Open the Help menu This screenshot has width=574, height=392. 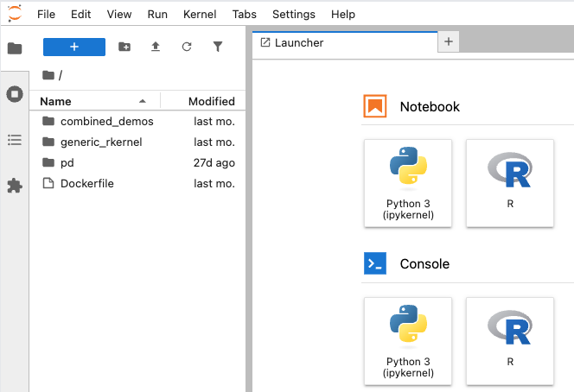click(343, 15)
